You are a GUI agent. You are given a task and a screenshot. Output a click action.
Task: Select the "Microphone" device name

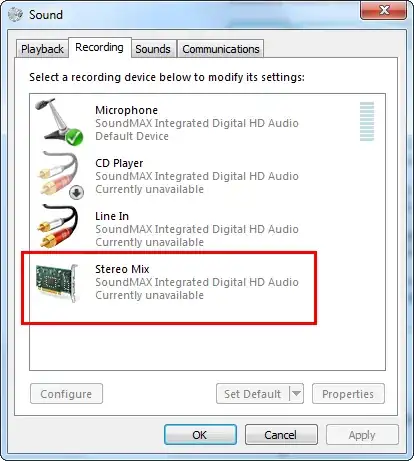click(x=127, y=110)
